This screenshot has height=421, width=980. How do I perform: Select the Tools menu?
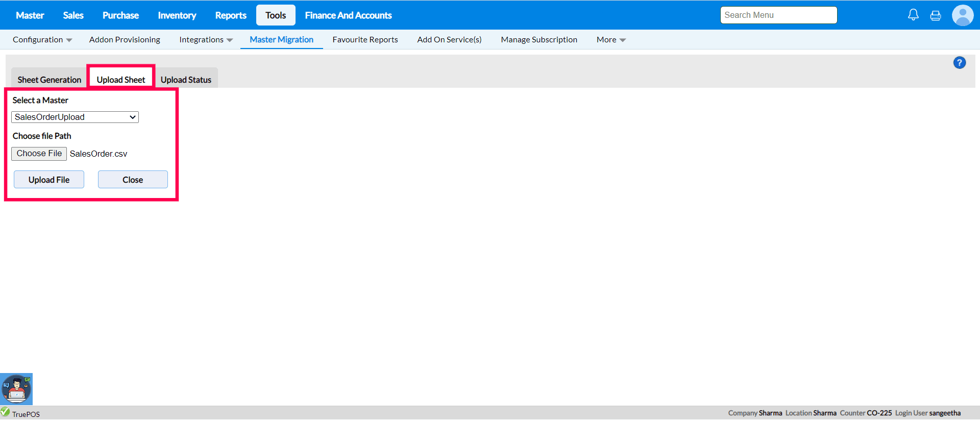point(276,15)
